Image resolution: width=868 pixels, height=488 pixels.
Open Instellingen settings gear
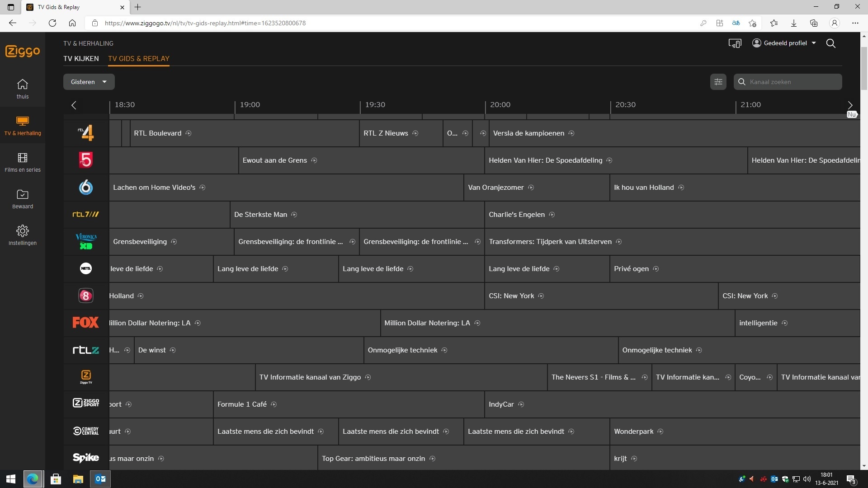click(x=23, y=235)
